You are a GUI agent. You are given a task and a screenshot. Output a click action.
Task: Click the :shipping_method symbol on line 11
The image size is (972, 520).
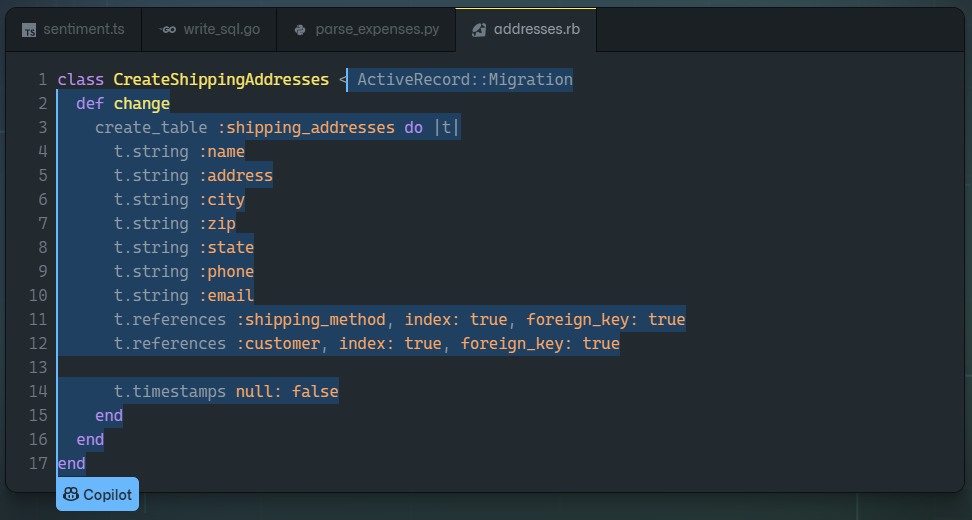coord(311,320)
